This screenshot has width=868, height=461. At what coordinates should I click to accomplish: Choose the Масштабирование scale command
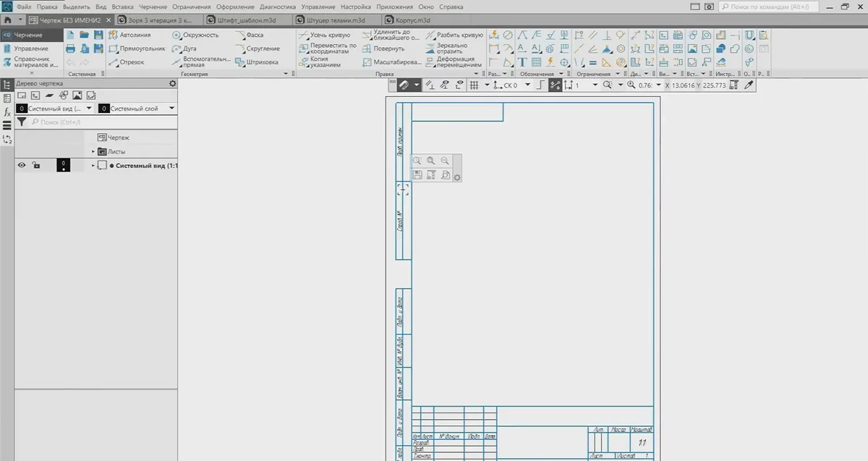coord(391,62)
